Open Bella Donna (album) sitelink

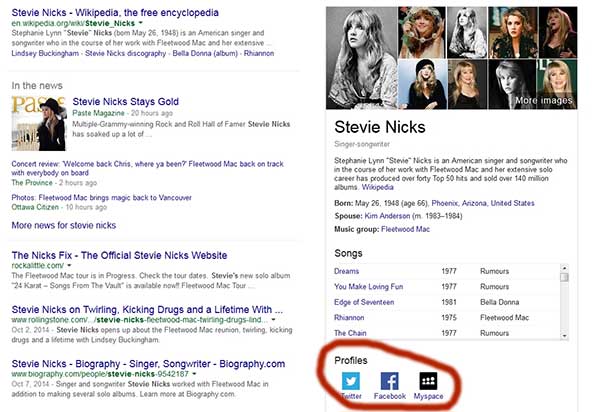pos(205,53)
